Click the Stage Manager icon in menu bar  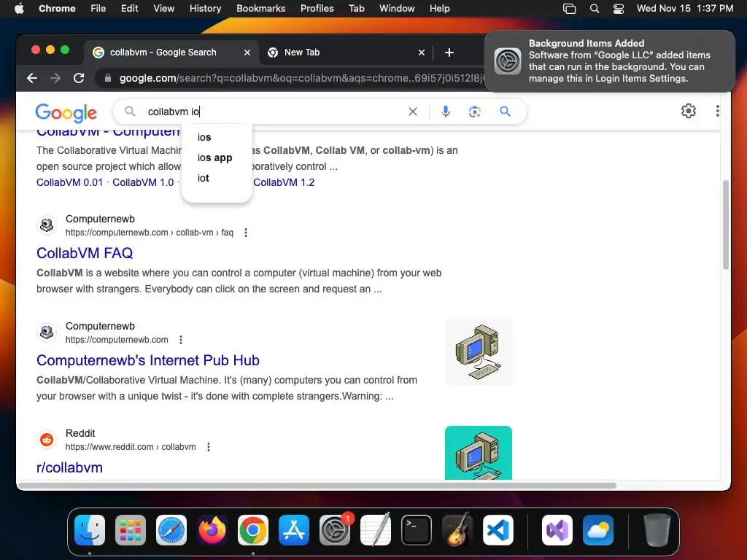click(569, 9)
